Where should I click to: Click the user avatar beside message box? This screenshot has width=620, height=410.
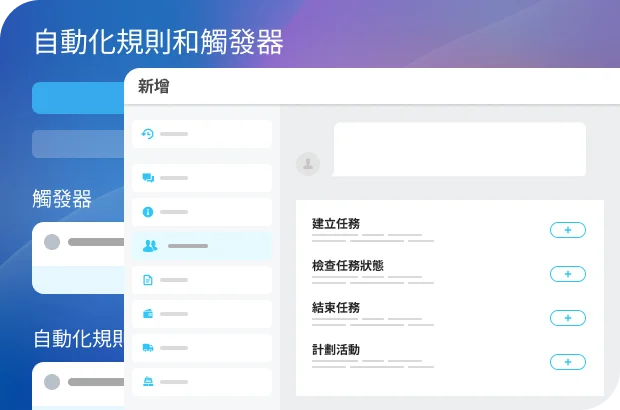click(308, 164)
